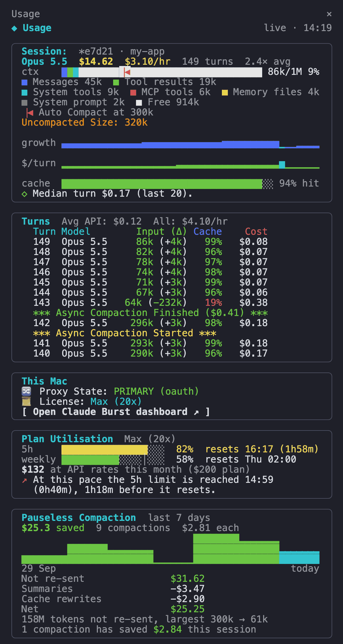Click the red MCP tools legend swatch

click(x=133, y=92)
